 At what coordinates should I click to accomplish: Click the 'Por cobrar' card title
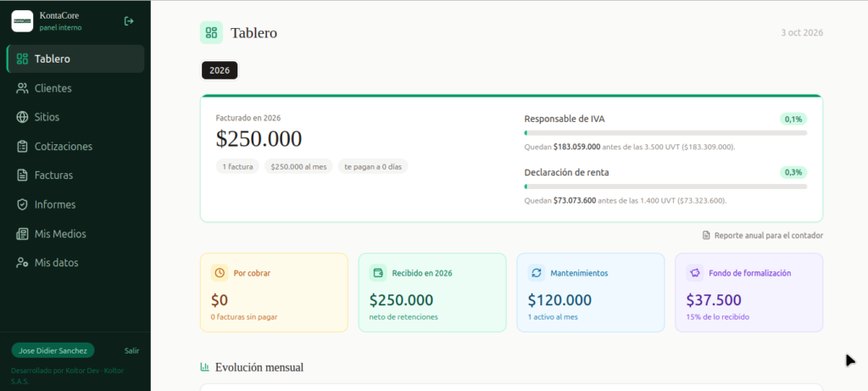252,273
